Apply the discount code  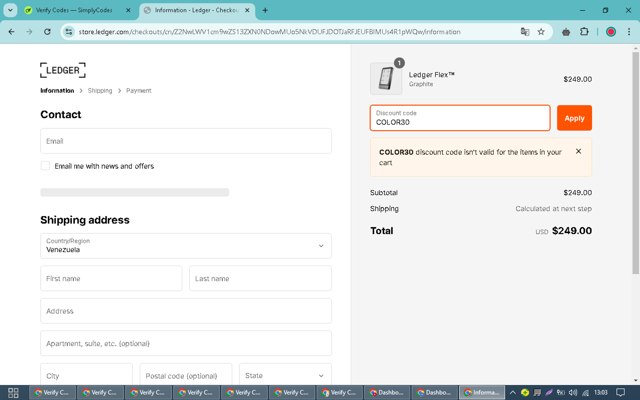point(574,118)
